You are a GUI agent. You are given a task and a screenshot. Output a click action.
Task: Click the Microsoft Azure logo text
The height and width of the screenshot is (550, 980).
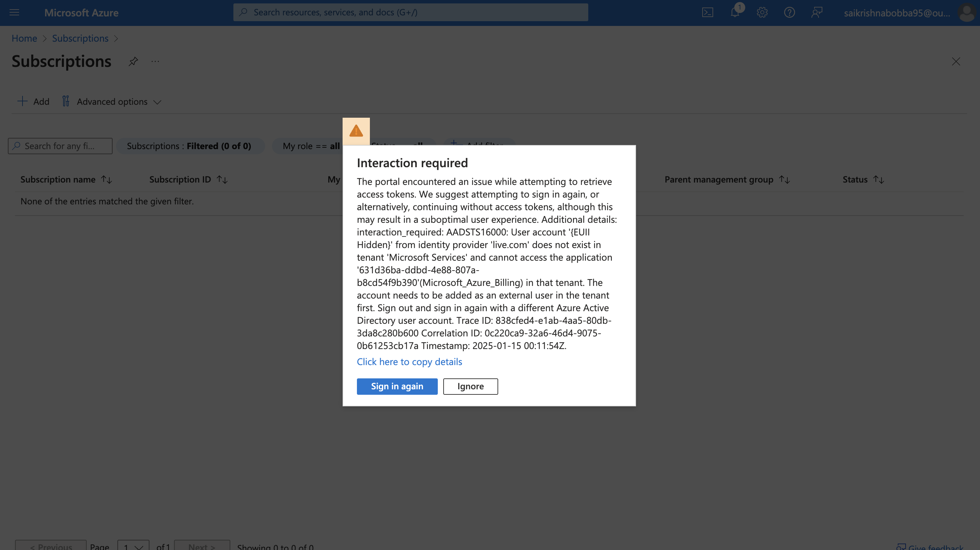point(82,13)
